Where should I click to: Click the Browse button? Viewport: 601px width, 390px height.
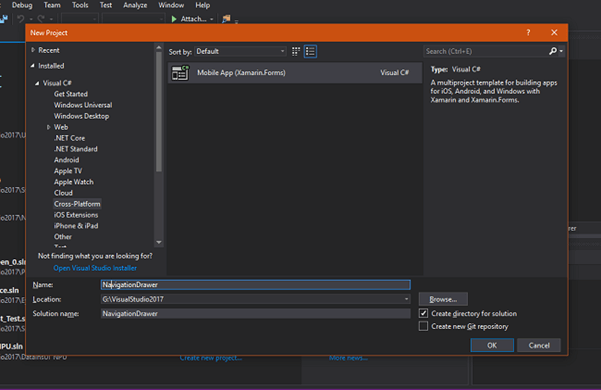coord(443,299)
